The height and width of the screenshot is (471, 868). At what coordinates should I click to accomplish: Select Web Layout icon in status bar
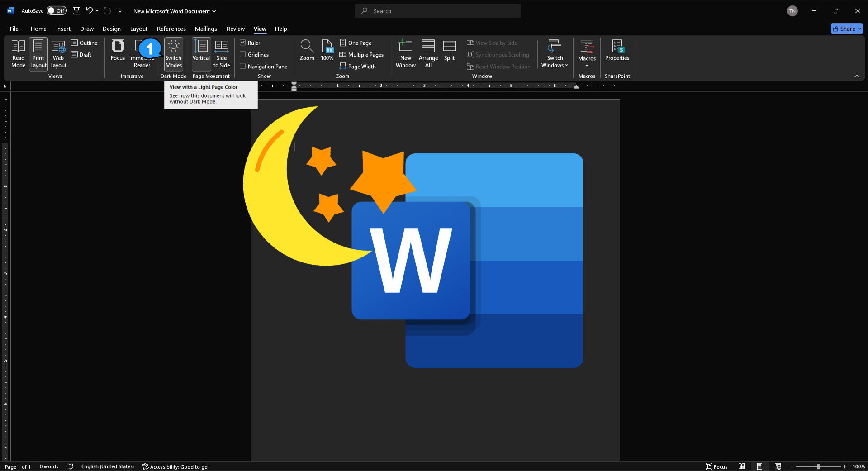click(x=778, y=466)
